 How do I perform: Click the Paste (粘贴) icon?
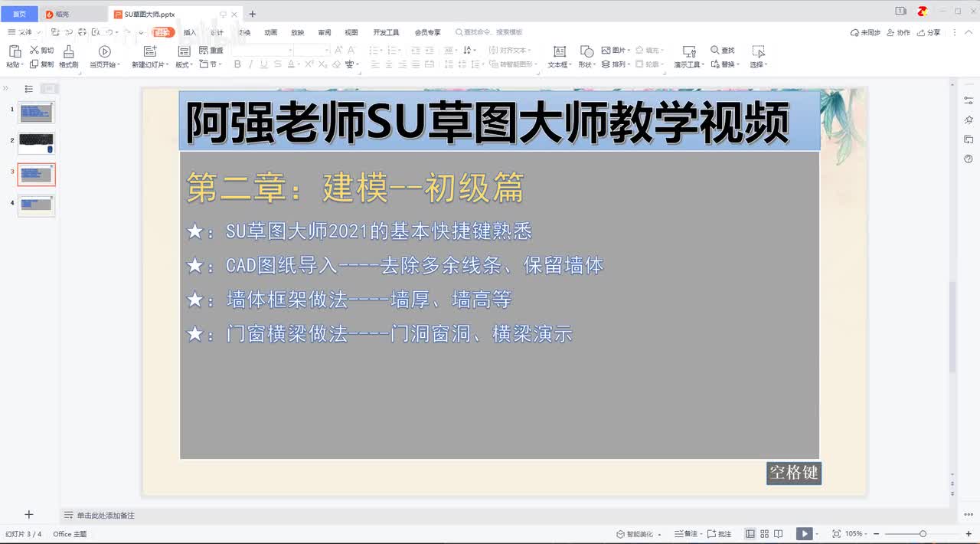(x=14, y=51)
